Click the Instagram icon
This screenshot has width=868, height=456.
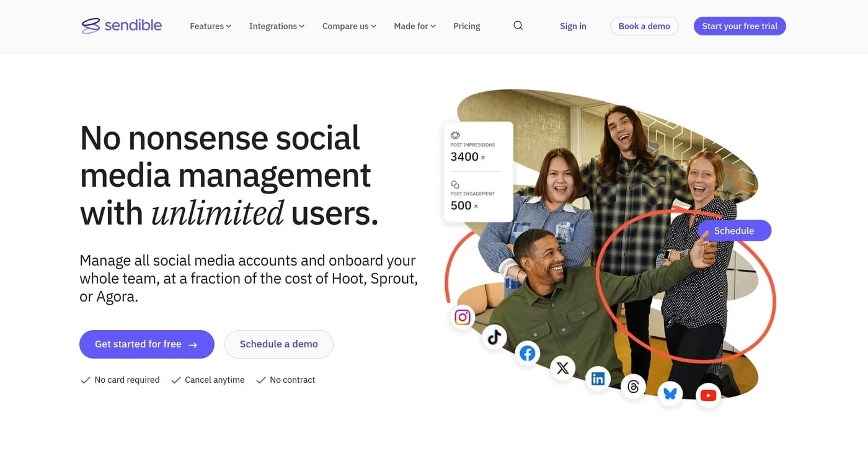pos(463,318)
